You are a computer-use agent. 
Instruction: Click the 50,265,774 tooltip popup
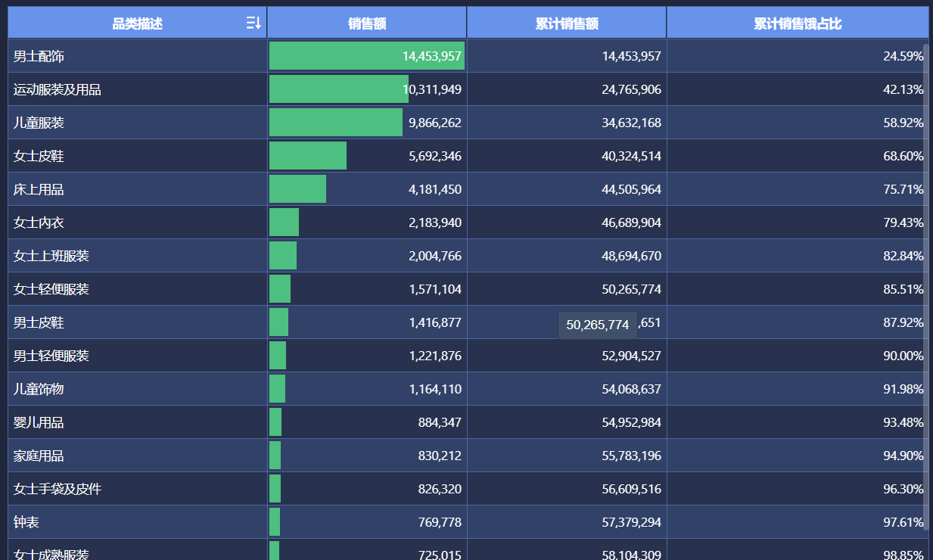(x=597, y=325)
